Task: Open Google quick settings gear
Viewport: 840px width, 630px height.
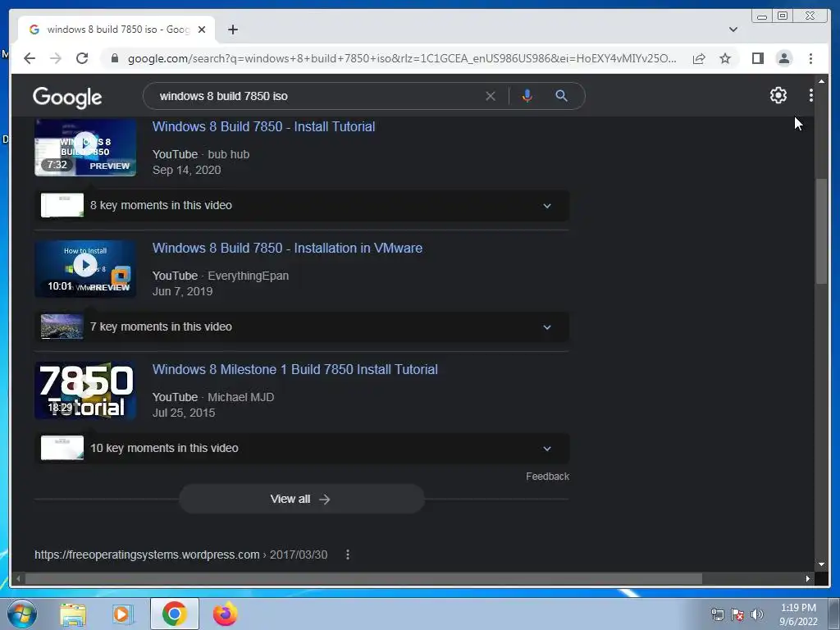Action: [x=778, y=95]
